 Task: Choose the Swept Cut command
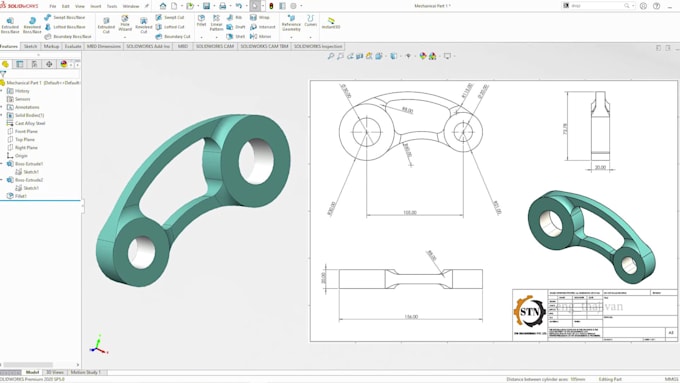pyautogui.click(x=170, y=17)
